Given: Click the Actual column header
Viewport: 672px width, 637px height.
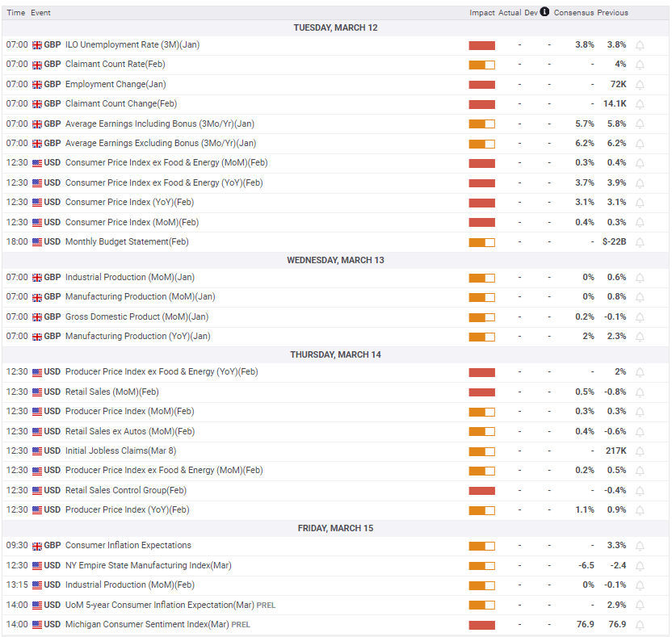Looking at the screenshot, I should 510,13.
